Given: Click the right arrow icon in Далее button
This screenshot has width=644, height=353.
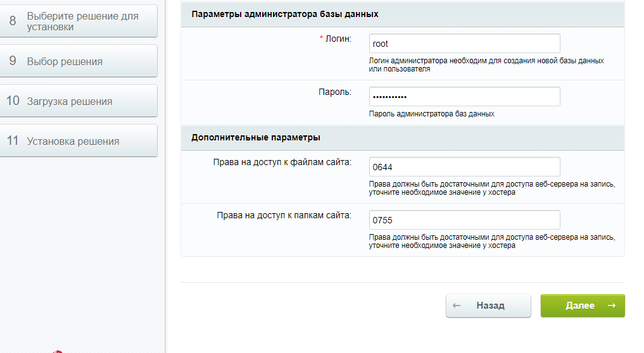Looking at the screenshot, I should [x=611, y=306].
